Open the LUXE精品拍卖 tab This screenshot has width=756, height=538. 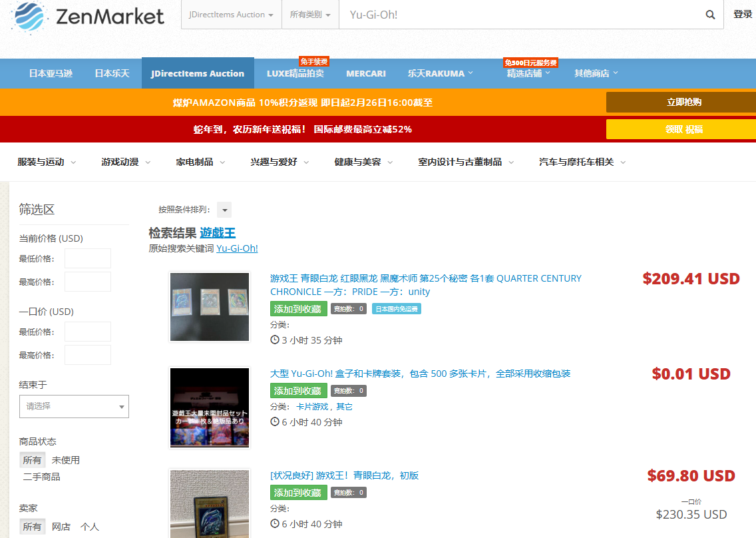click(x=295, y=73)
